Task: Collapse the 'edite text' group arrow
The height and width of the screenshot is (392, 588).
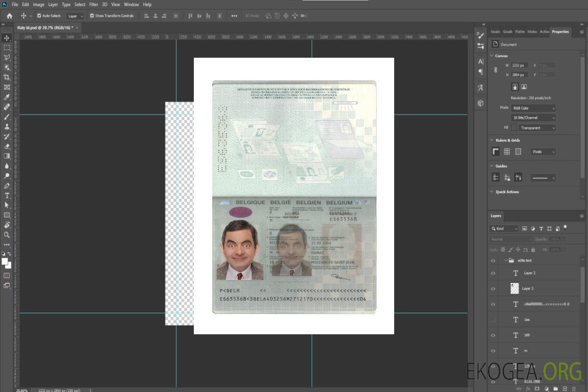Action: tap(506, 260)
